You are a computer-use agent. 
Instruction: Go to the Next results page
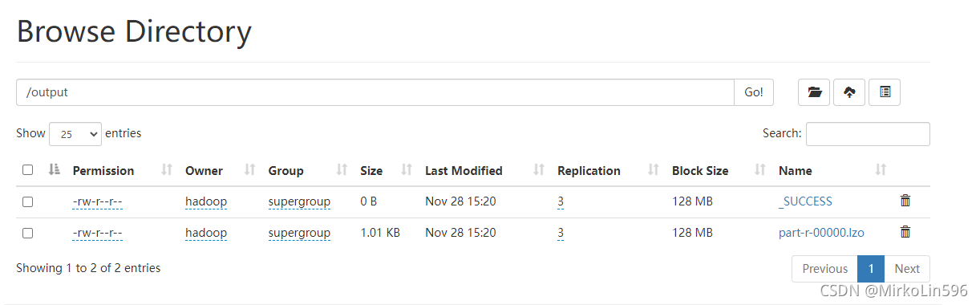coord(907,269)
